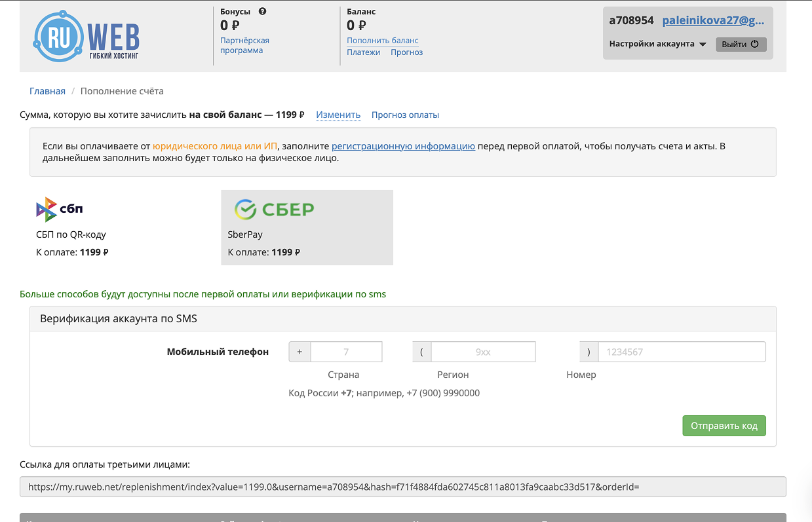Open the Прогноз page
This screenshot has height=522, width=812.
pos(406,52)
